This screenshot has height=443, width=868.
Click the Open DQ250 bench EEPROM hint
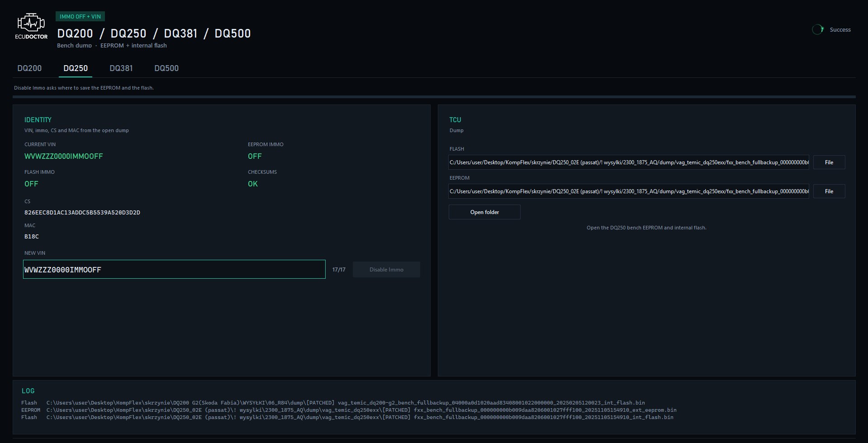click(x=646, y=228)
